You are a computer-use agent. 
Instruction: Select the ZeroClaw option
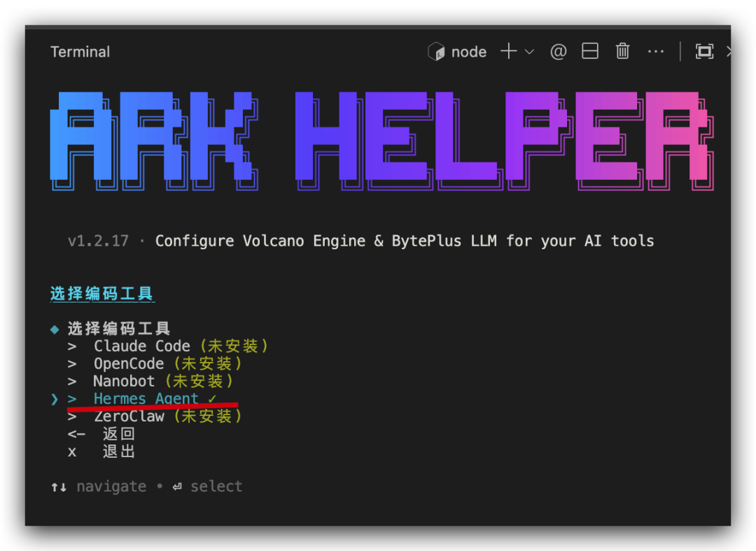pyautogui.click(x=155, y=416)
